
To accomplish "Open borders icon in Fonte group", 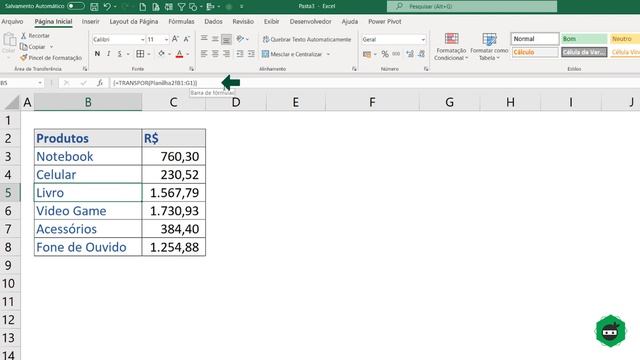I will click(x=140, y=54).
